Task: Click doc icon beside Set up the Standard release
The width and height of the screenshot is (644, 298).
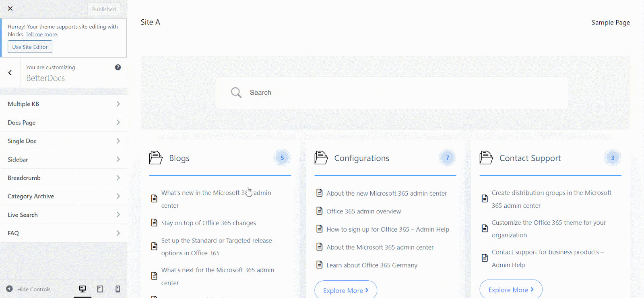Action: click(x=154, y=246)
